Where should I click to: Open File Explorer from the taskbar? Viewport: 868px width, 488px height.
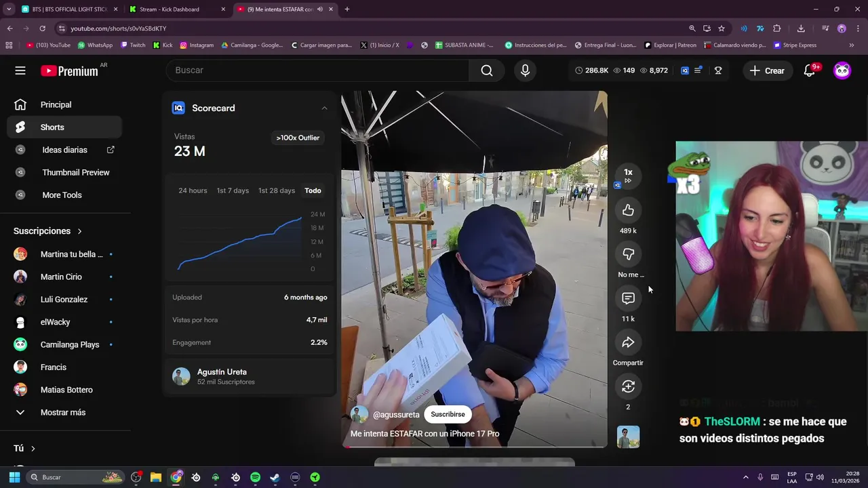155,477
